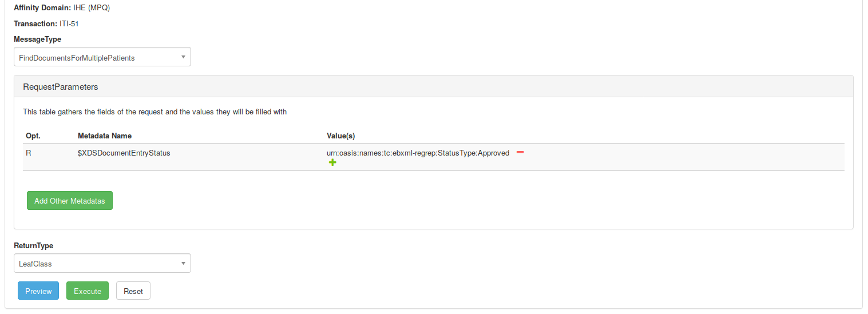Click the ReturnType field label
Viewport: 868px width, 314px height.
pos(33,245)
